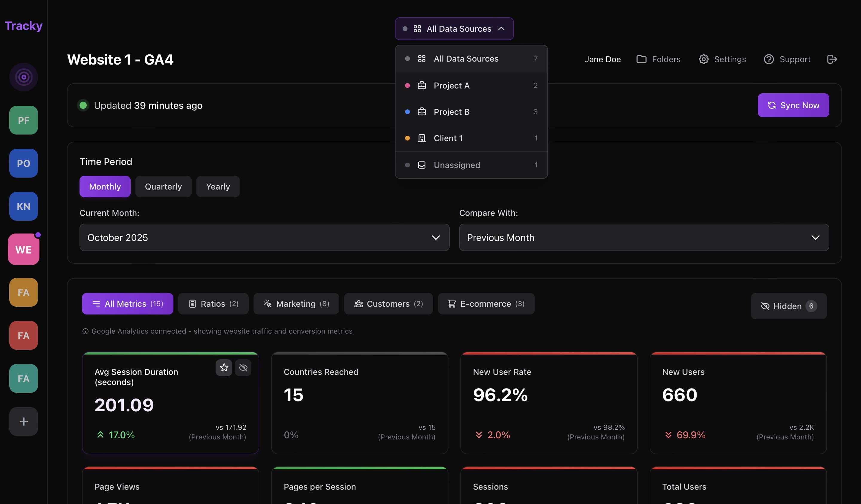This screenshot has width=861, height=504.
Task: Click the plus icon to add a workspace
Action: point(23,421)
